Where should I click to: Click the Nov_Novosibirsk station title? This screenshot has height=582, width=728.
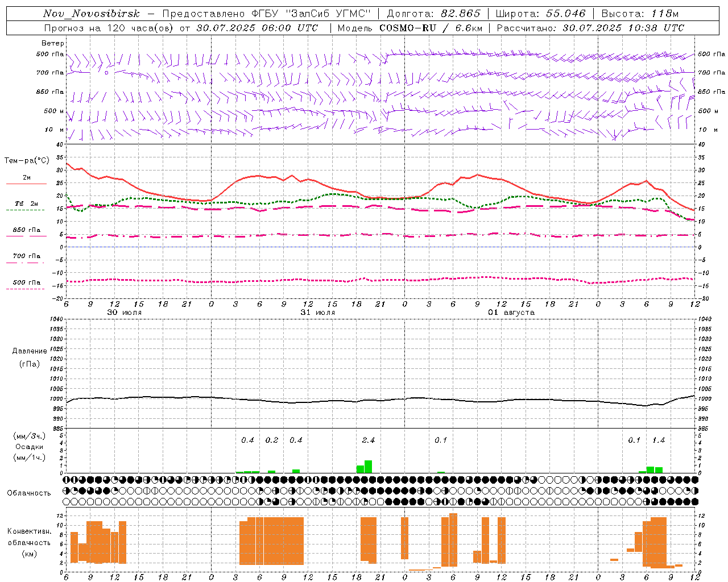91,14
